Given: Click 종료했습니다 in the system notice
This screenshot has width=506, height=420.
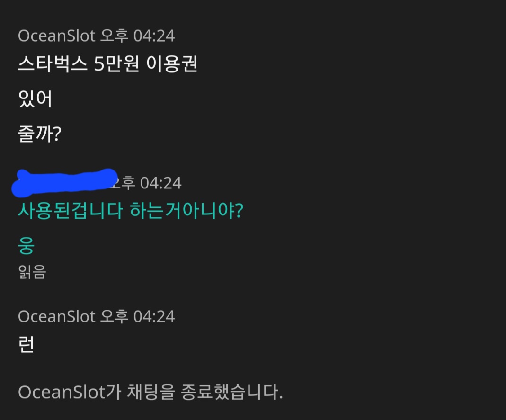Looking at the screenshot, I should click(232, 392).
